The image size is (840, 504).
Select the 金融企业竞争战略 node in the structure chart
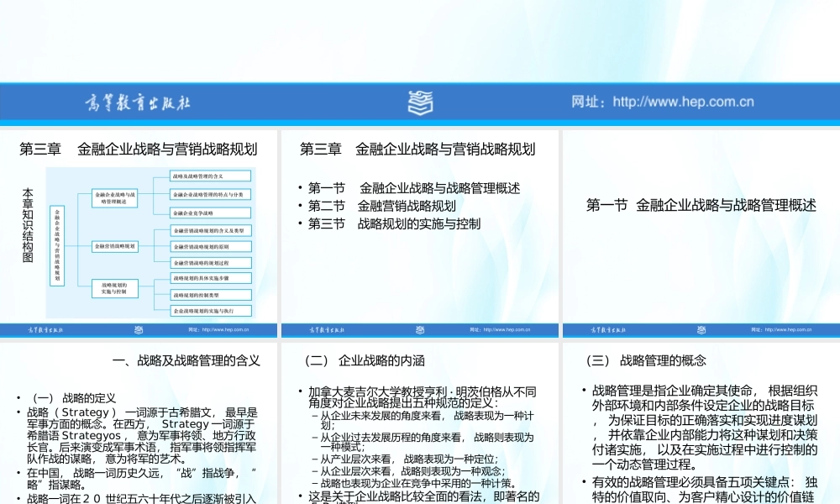[209, 213]
